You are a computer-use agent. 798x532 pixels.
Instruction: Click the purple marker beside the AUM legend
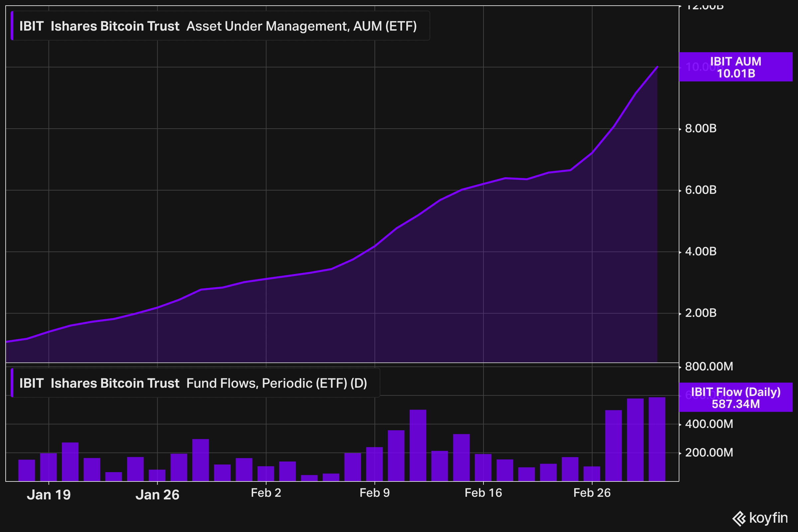(12, 26)
